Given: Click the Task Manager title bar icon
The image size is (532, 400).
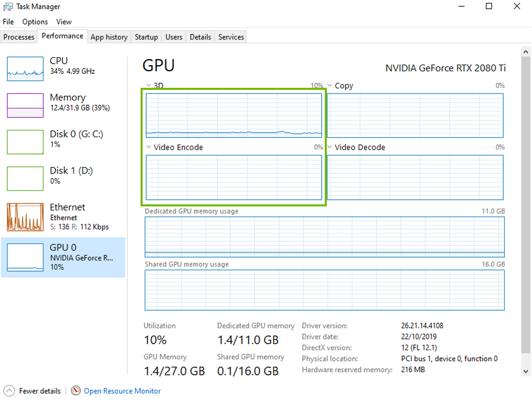Looking at the screenshot, I should coord(8,7).
